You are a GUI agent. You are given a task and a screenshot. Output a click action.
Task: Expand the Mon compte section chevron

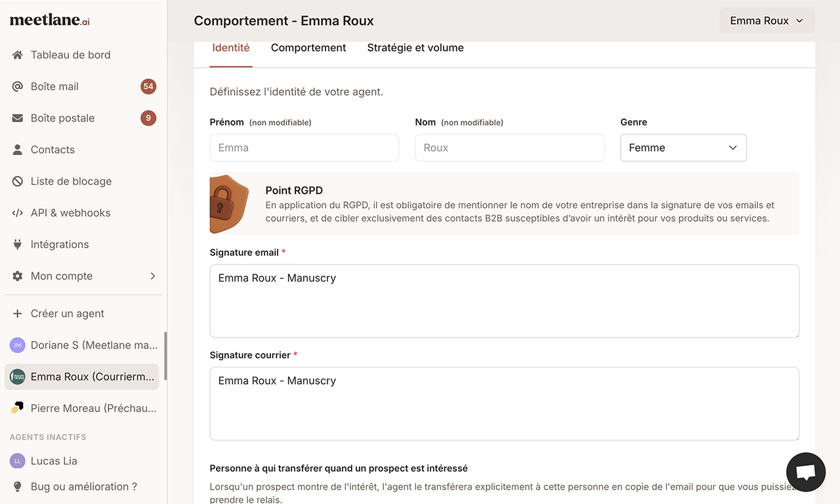tap(153, 276)
